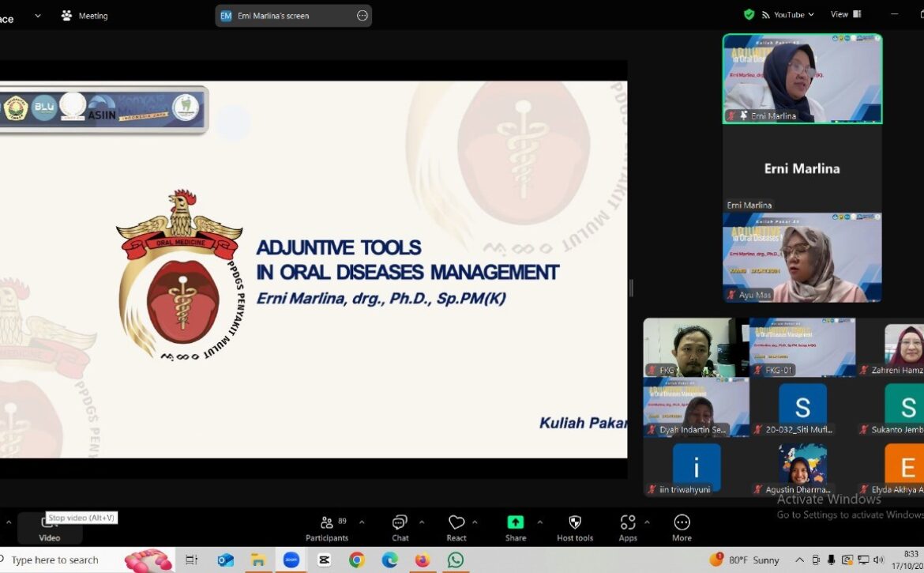Screen dimensions: 924x573
Task: Expand the Chat options arrow
Action: point(422,522)
